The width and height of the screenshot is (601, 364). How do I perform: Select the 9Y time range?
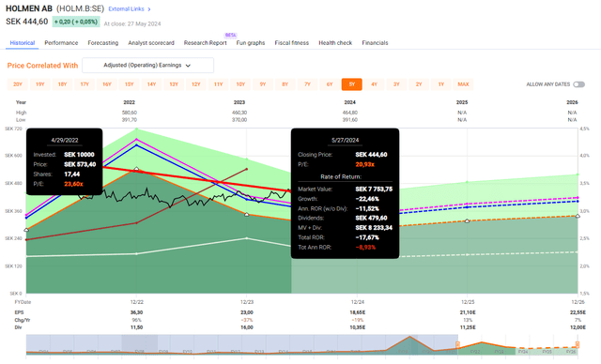(x=263, y=84)
